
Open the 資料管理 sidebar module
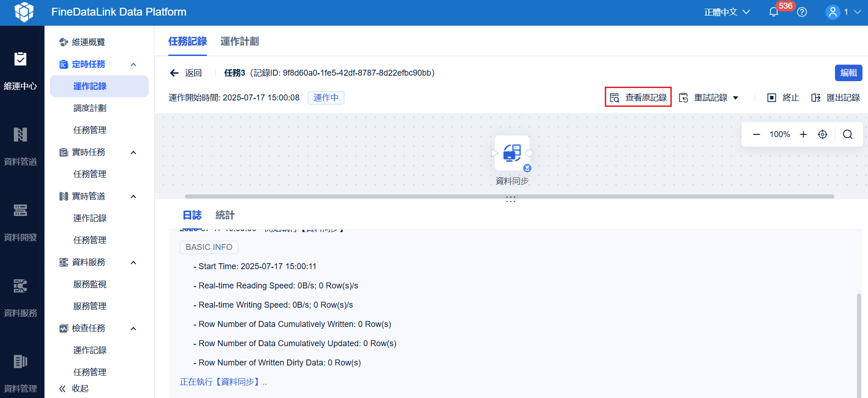pyautogui.click(x=20, y=374)
